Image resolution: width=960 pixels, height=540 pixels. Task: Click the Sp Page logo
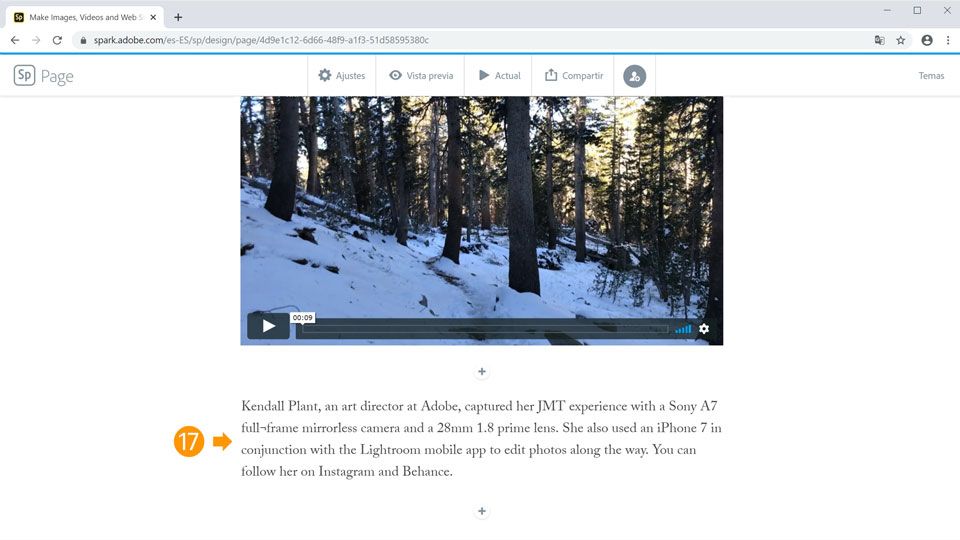tap(43, 75)
